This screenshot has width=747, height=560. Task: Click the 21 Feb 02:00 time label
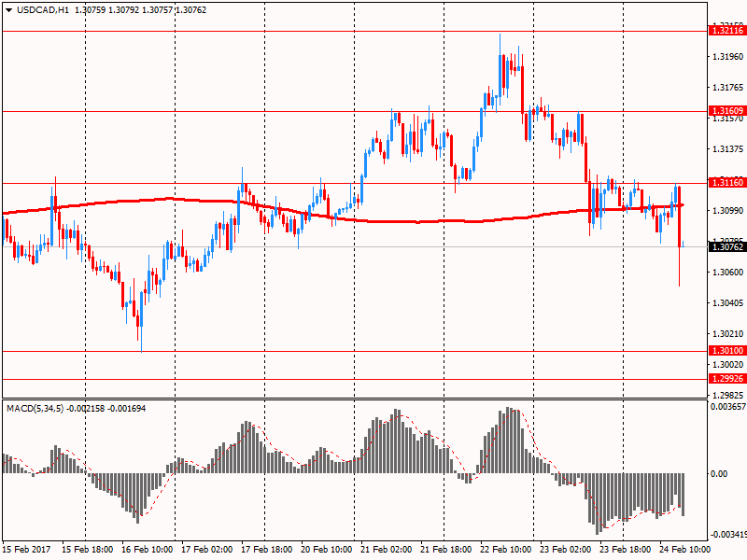(387, 550)
